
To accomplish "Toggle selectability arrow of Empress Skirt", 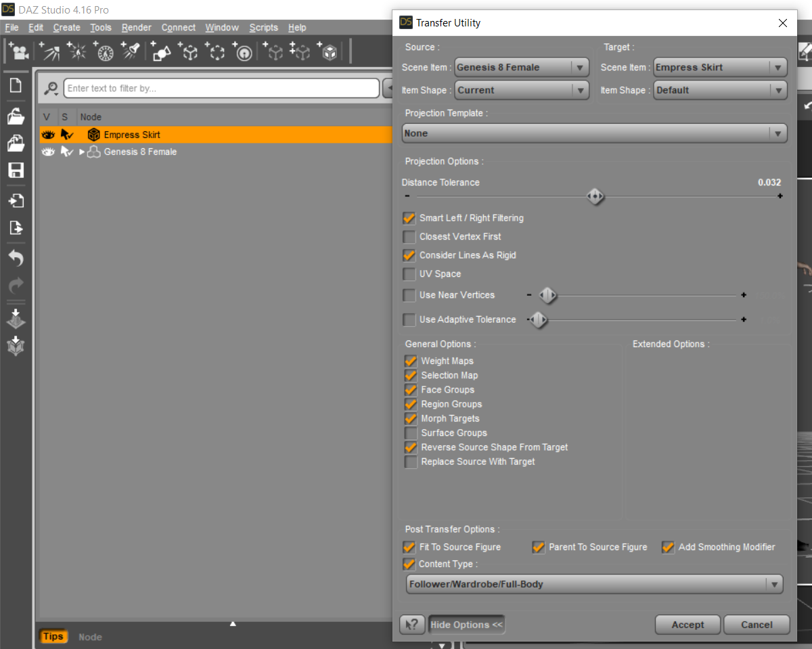I will (67, 135).
